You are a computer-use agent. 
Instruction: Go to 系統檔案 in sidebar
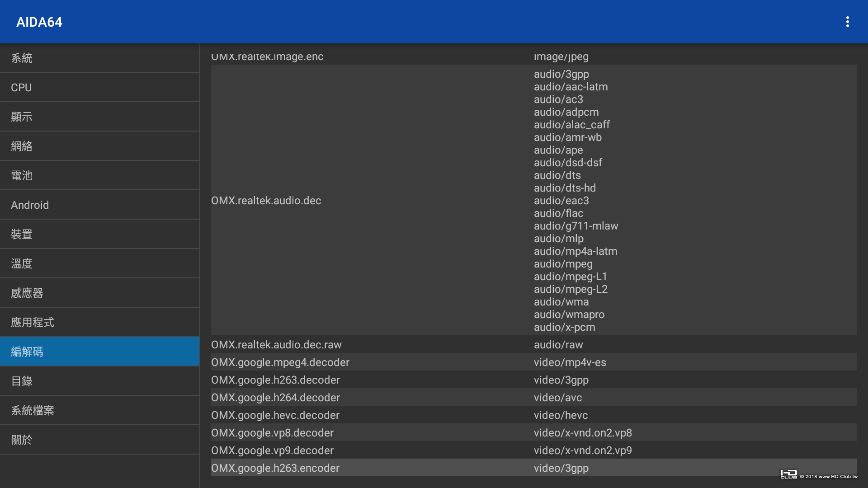99,410
